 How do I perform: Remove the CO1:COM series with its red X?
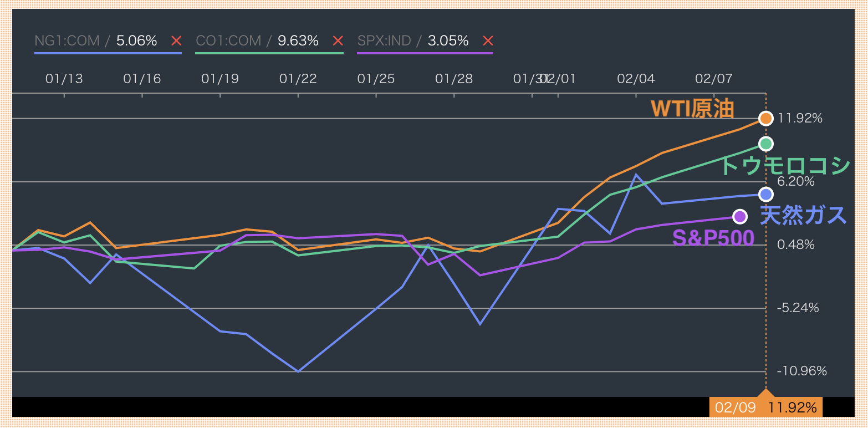338,41
